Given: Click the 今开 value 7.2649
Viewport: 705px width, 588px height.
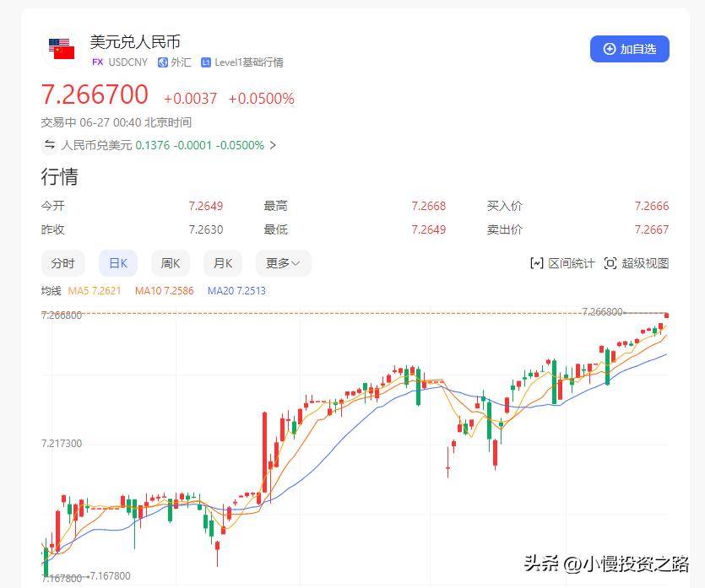Looking at the screenshot, I should (x=205, y=206).
